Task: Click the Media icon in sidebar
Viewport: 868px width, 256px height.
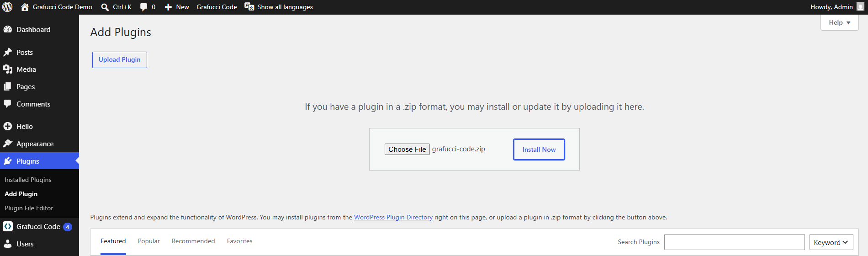Action: point(7,69)
